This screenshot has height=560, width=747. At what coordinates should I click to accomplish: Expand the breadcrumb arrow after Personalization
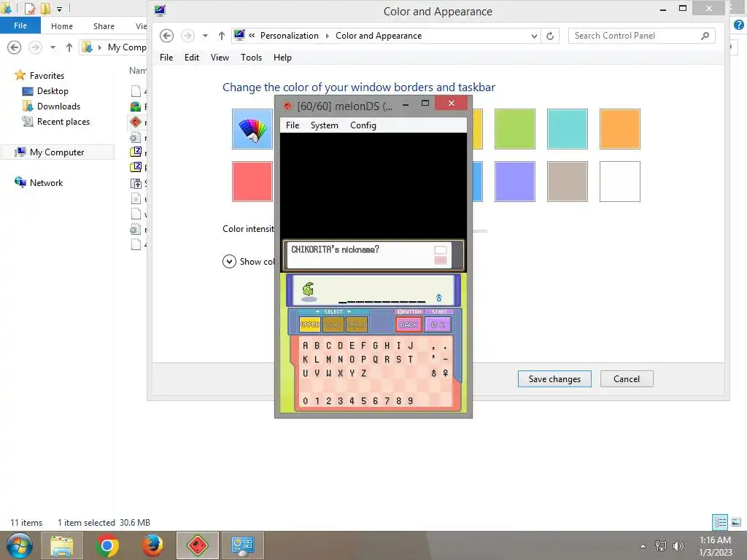[x=328, y=36]
